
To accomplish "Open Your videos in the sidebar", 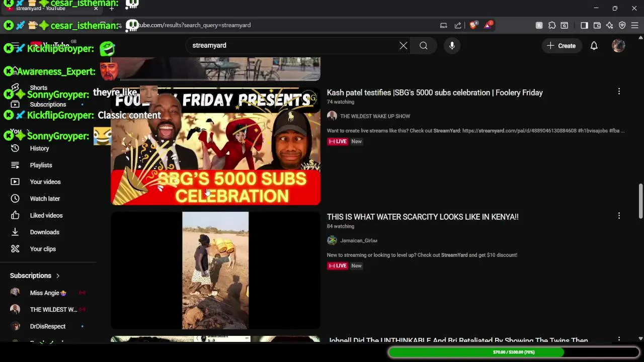I will (x=45, y=182).
